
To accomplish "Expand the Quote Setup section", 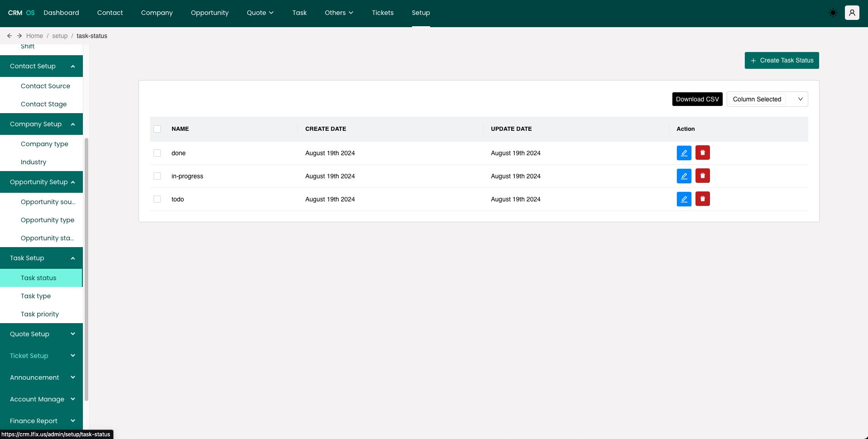I will (x=41, y=334).
